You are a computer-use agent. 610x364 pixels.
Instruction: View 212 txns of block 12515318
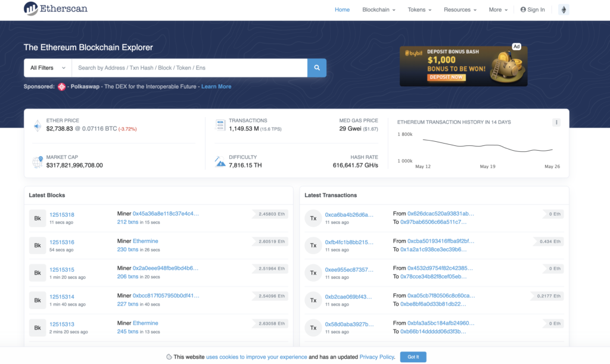click(127, 222)
